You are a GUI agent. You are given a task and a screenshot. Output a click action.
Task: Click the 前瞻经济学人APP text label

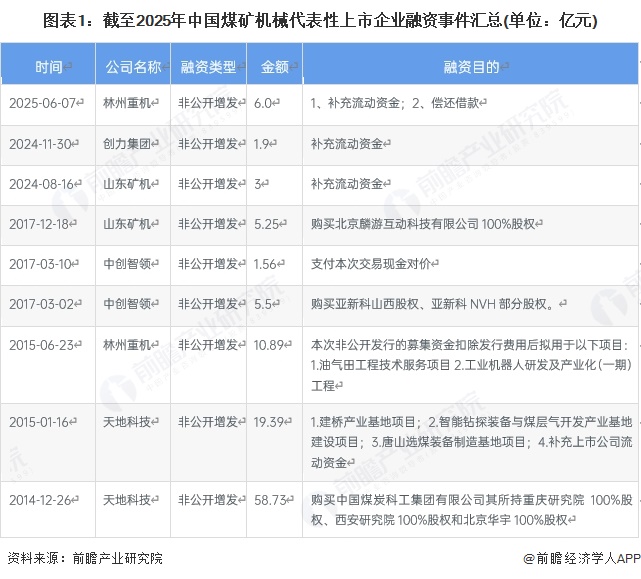pyautogui.click(x=587, y=559)
